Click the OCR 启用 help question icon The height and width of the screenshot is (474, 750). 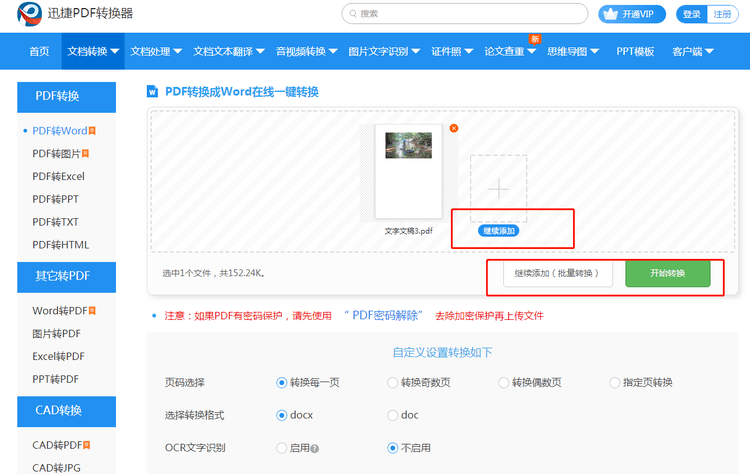(314, 449)
